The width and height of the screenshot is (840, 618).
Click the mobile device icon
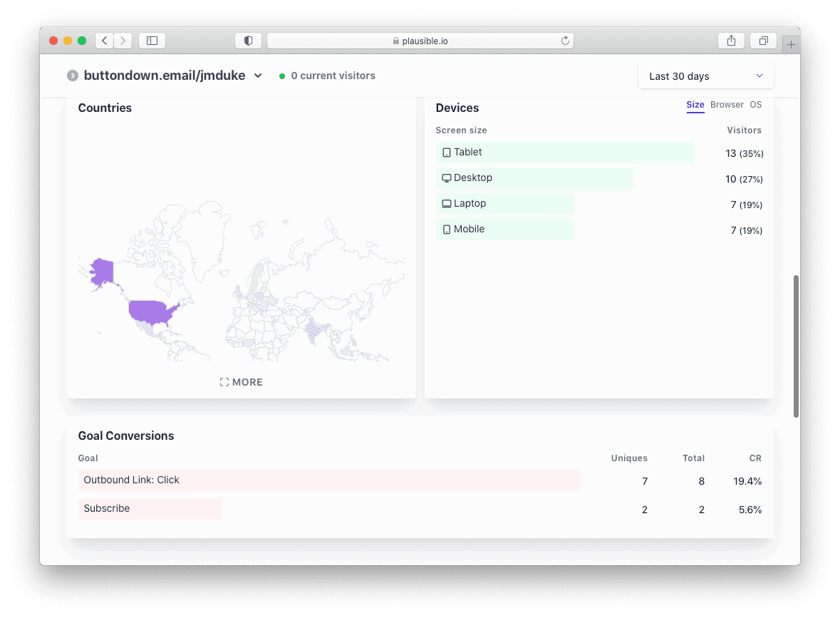[447, 229]
